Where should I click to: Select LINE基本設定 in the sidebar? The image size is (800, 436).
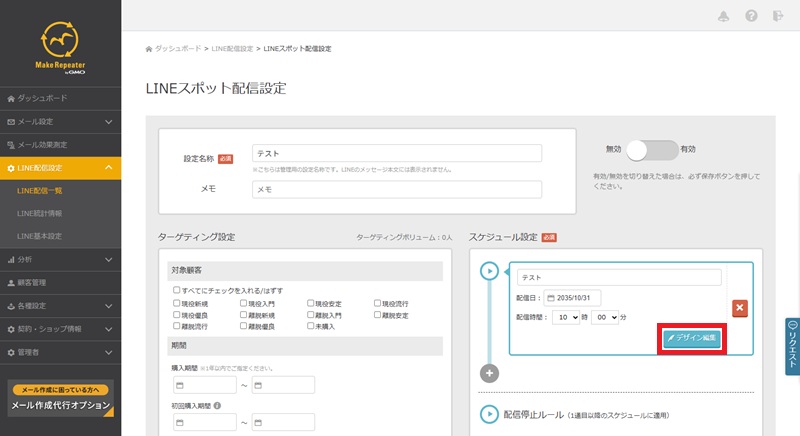tap(39, 237)
